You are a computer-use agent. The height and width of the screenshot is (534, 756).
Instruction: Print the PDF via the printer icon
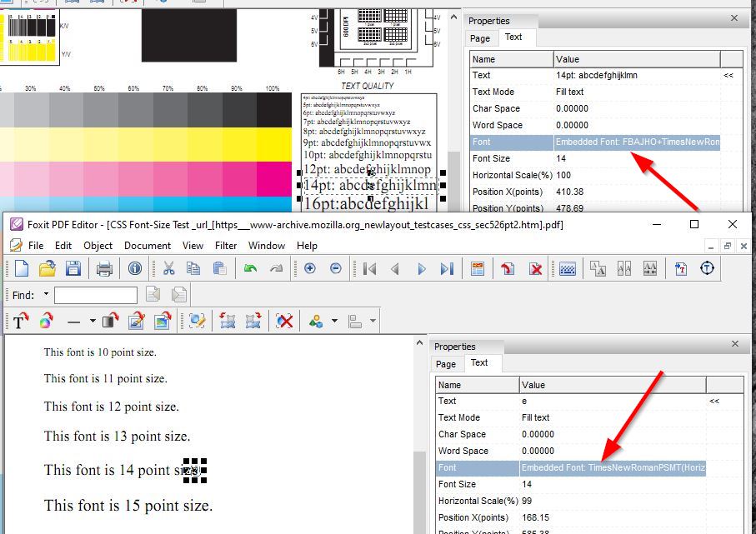(x=104, y=268)
